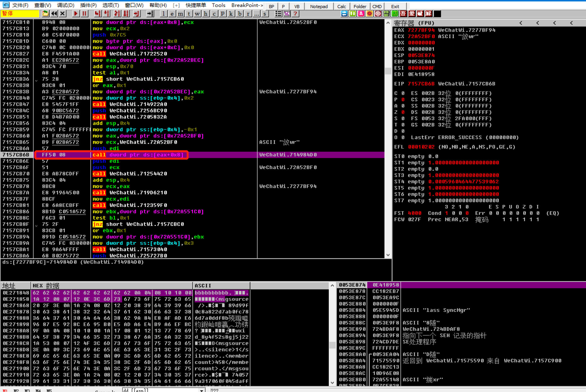Image resolution: width=586 pixels, height=392 pixels.
Task: Run the program with red play icon
Action: pyautogui.click(x=75, y=14)
